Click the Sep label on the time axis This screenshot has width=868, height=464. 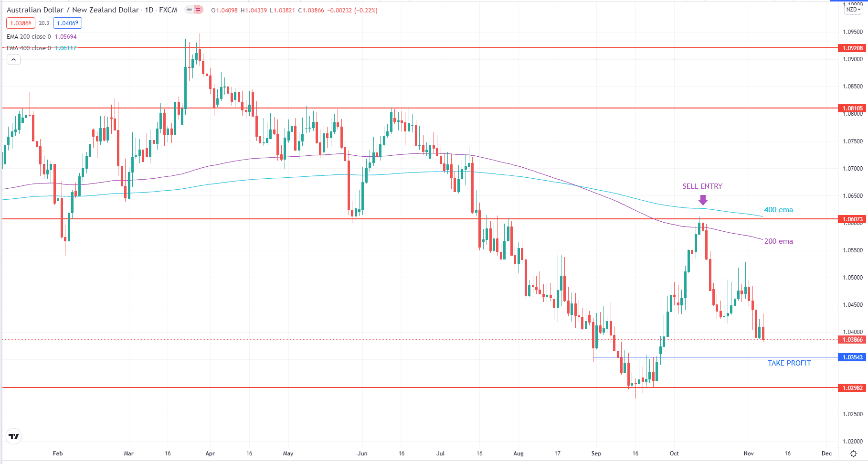(x=596, y=453)
